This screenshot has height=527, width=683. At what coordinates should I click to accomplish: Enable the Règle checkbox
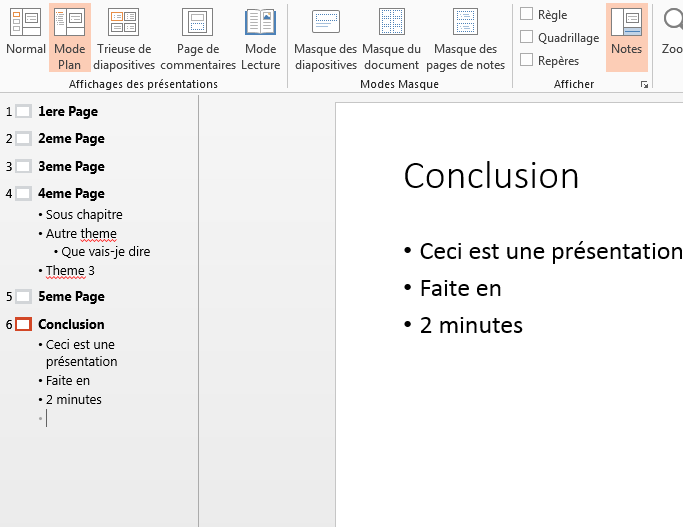click(527, 14)
